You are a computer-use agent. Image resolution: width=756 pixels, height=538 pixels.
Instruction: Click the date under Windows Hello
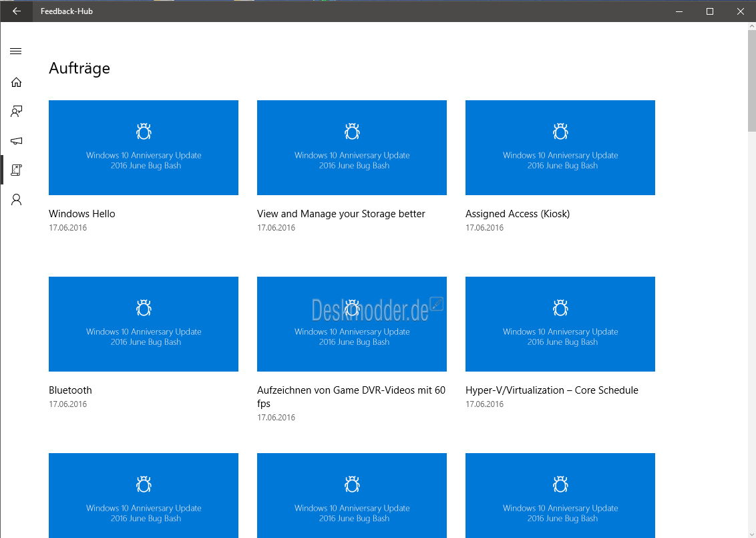(67, 228)
